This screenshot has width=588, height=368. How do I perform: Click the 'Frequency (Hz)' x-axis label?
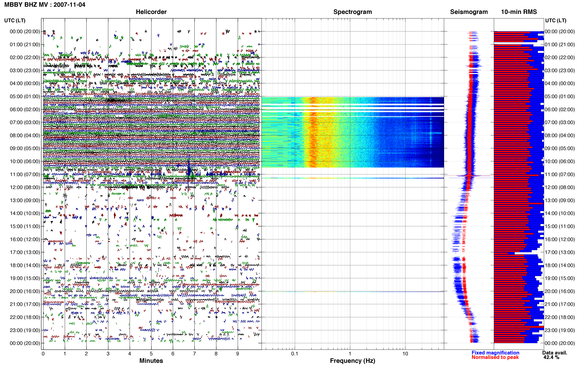[352, 361]
